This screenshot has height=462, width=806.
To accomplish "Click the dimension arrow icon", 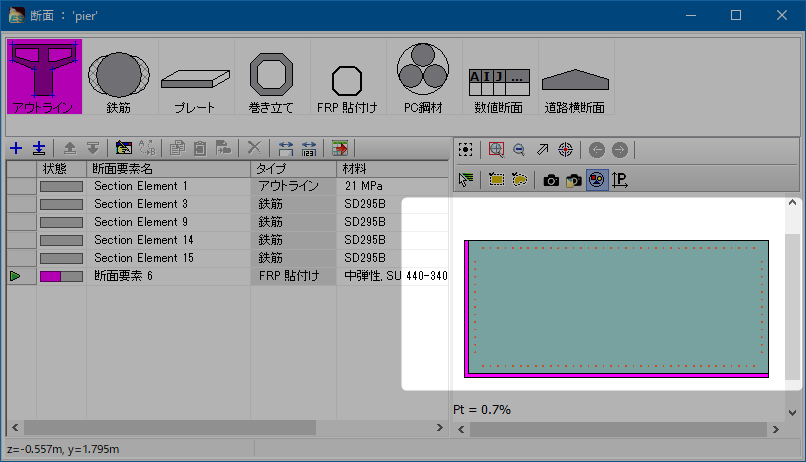I will 285,149.
